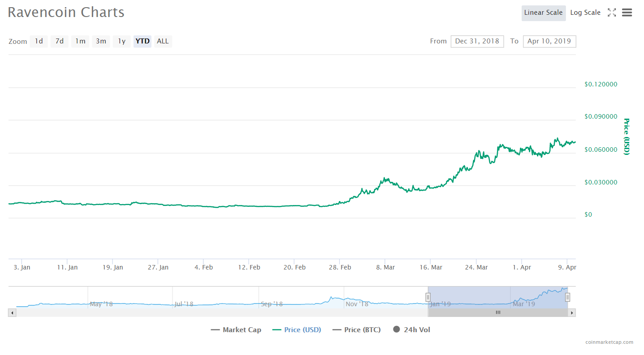Click the 16. Mar date axis label
This screenshot has width=644, height=355.
point(431,267)
